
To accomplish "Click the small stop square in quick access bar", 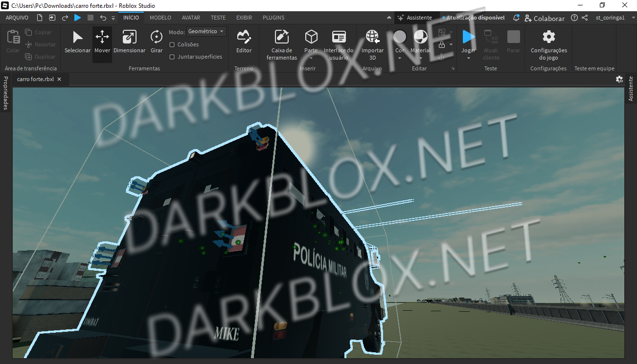I will coord(91,18).
